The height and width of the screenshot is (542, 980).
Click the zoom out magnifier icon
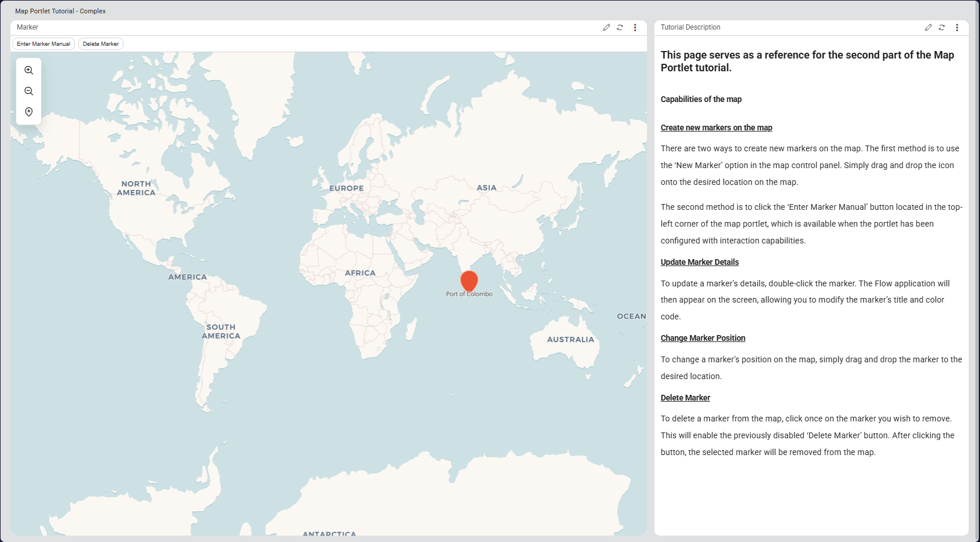(x=28, y=91)
